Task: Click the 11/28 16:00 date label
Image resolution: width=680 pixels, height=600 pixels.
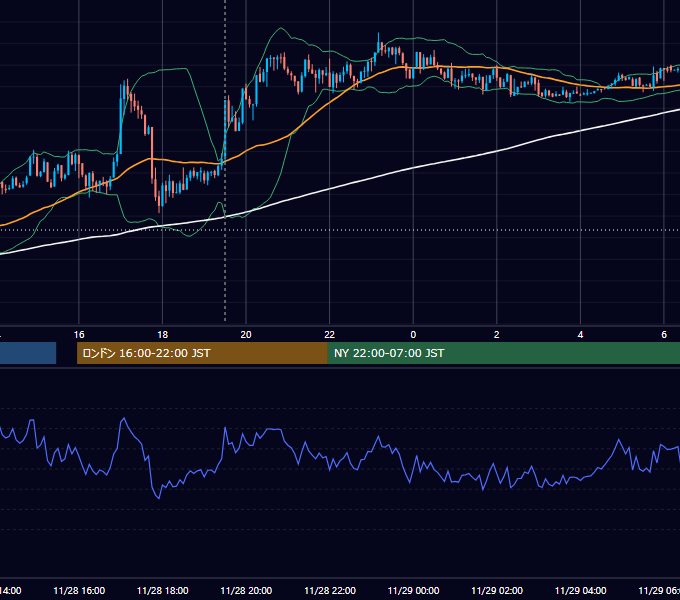Action: point(79,590)
